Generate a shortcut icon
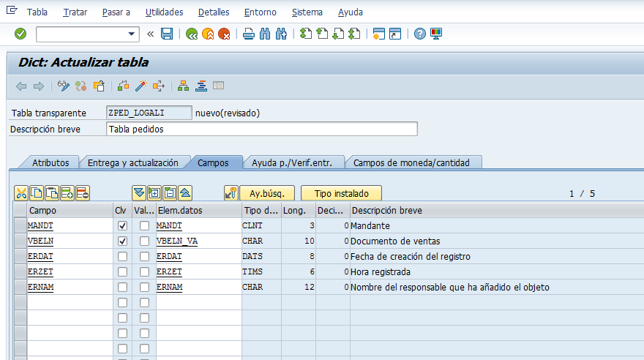This screenshot has height=360, width=644. point(395,34)
